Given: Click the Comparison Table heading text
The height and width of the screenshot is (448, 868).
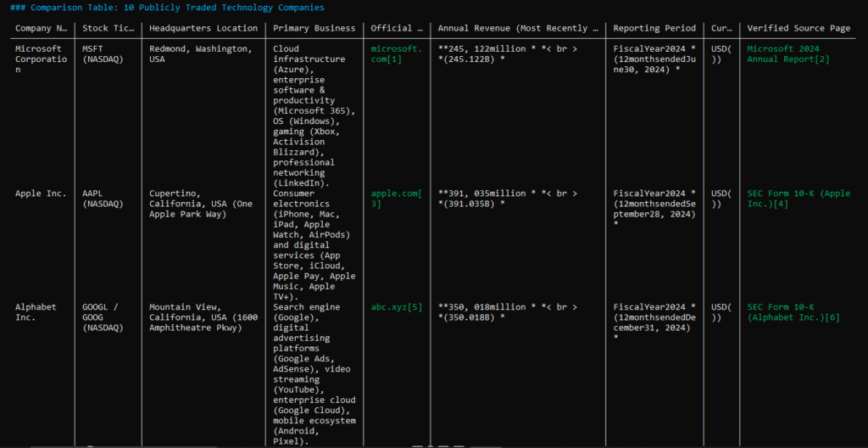Looking at the screenshot, I should click(167, 8).
